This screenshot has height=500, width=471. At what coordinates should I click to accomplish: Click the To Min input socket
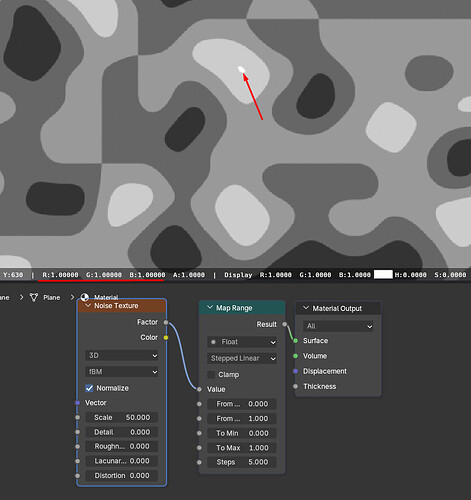[199, 433]
